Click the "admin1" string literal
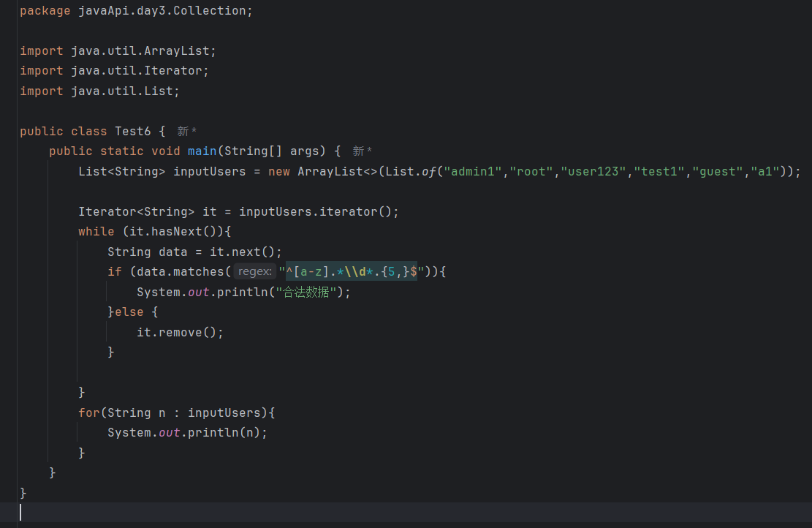 click(x=476, y=172)
